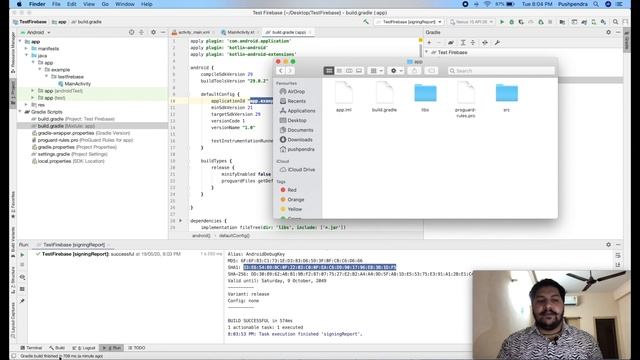Click Finder Share button
The height and width of the screenshot is (360, 640).
coord(414,71)
